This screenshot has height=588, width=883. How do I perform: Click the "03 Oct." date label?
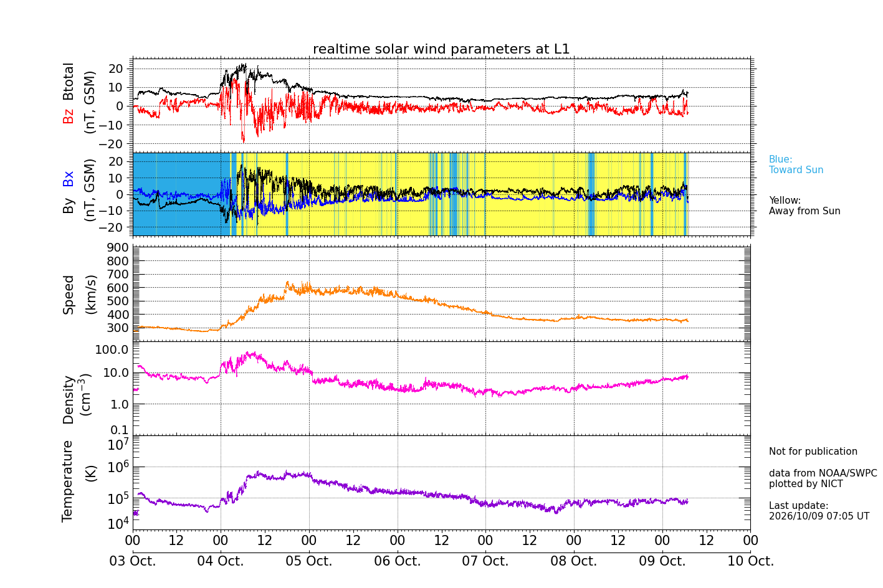[133, 561]
